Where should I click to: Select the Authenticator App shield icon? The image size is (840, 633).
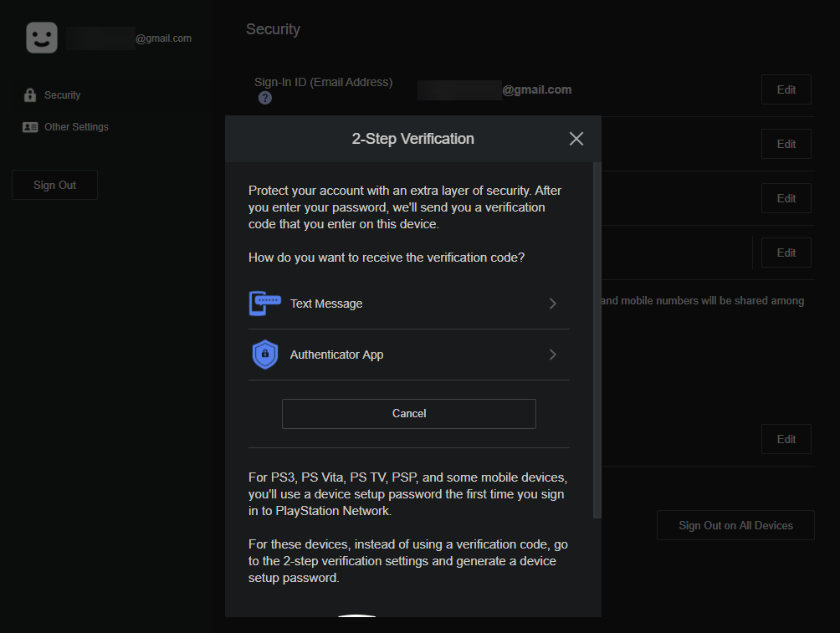point(264,354)
